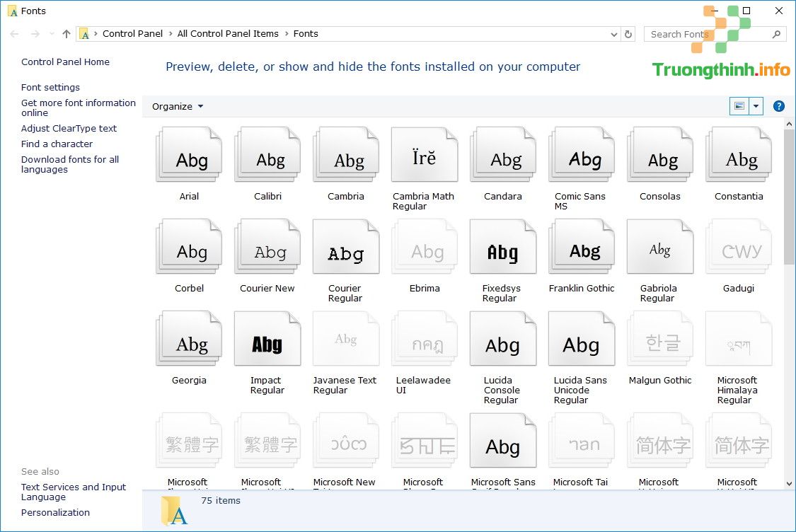Go back using the back arrow

point(14,34)
